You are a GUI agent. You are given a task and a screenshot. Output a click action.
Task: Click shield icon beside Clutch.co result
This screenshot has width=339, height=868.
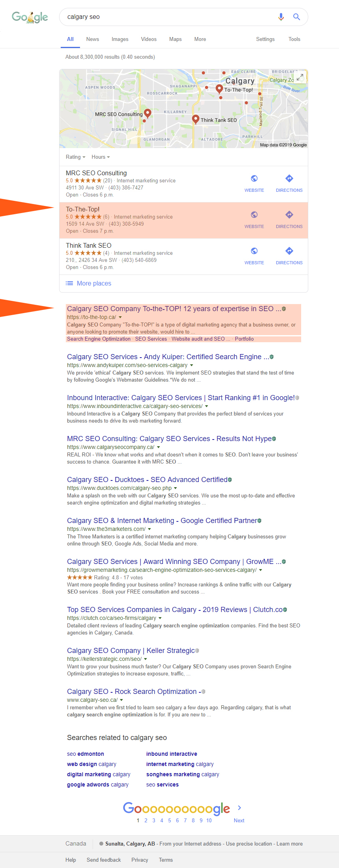285,610
